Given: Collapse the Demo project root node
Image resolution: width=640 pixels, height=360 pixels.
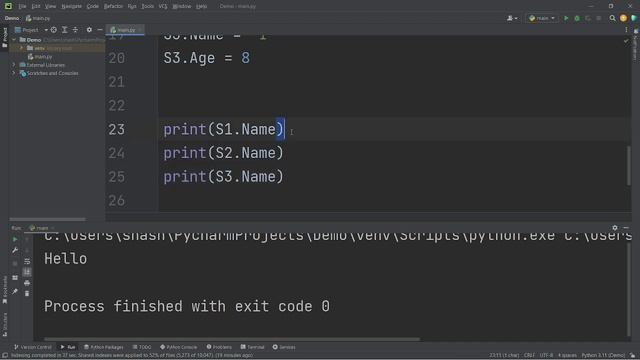Looking at the screenshot, I should click(14, 40).
